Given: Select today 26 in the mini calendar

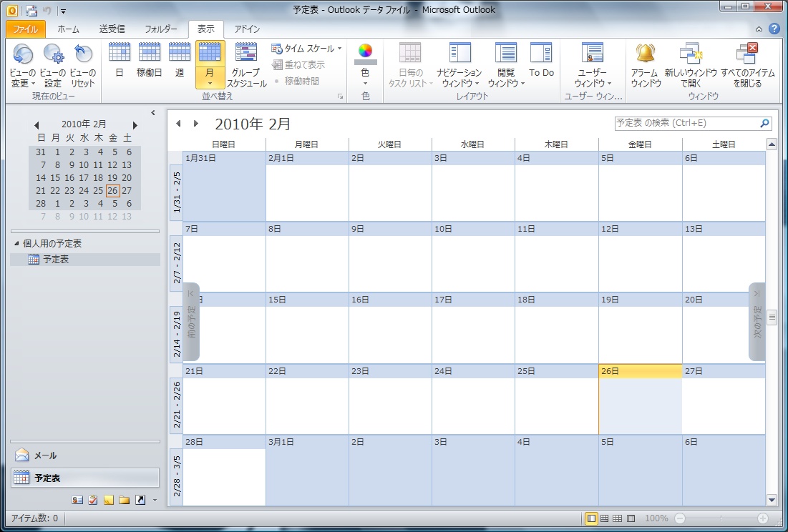Looking at the screenshot, I should (112, 191).
